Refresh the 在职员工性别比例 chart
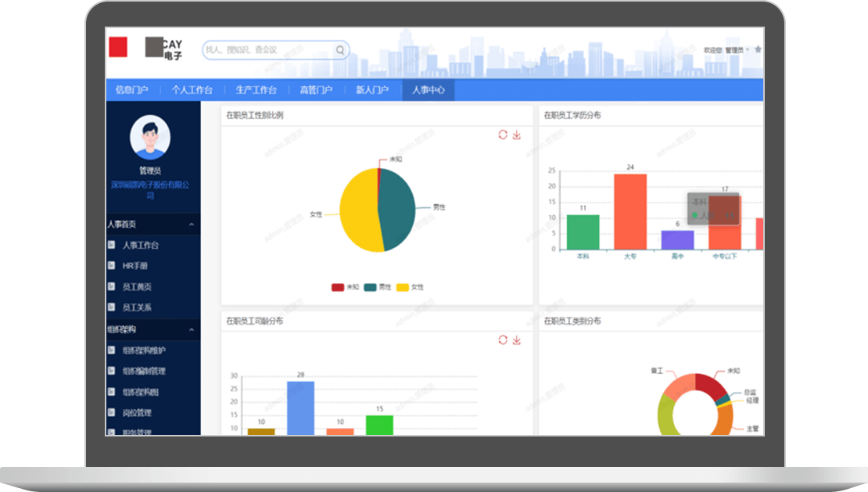The image size is (868, 492). point(503,135)
